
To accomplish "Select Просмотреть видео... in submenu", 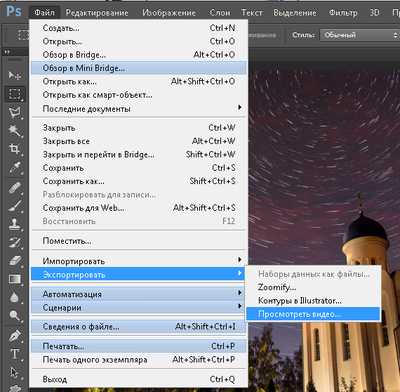I will 313,314.
